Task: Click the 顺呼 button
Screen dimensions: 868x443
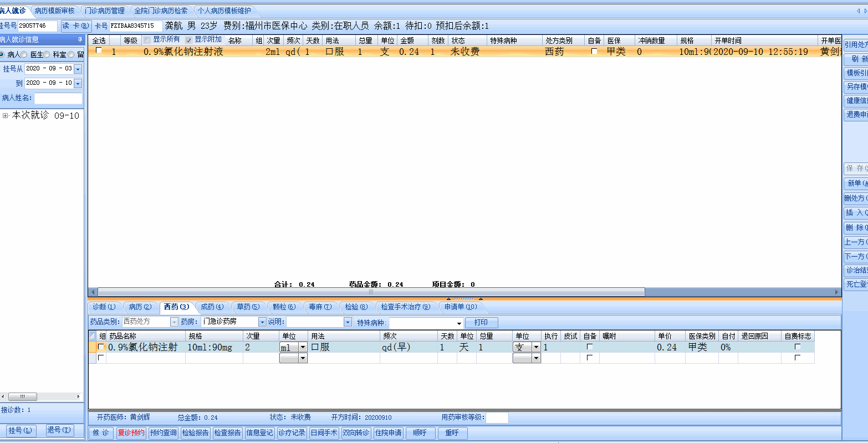Action: (421, 433)
